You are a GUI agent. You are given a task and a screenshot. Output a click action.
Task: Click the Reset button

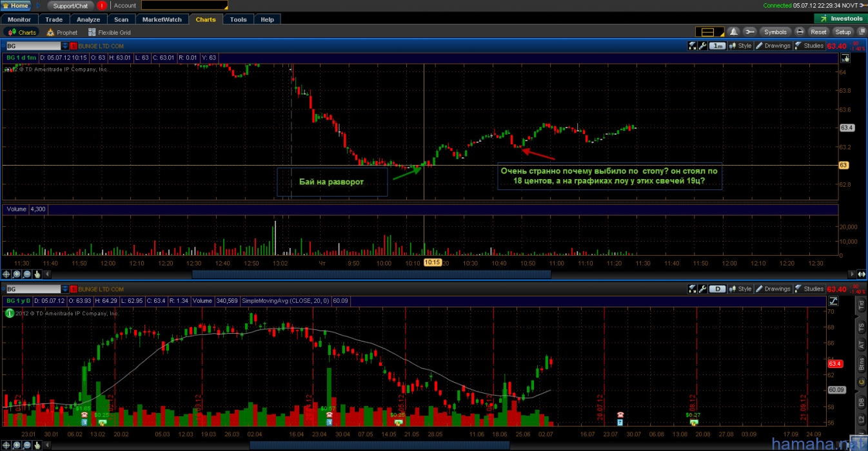(x=818, y=32)
